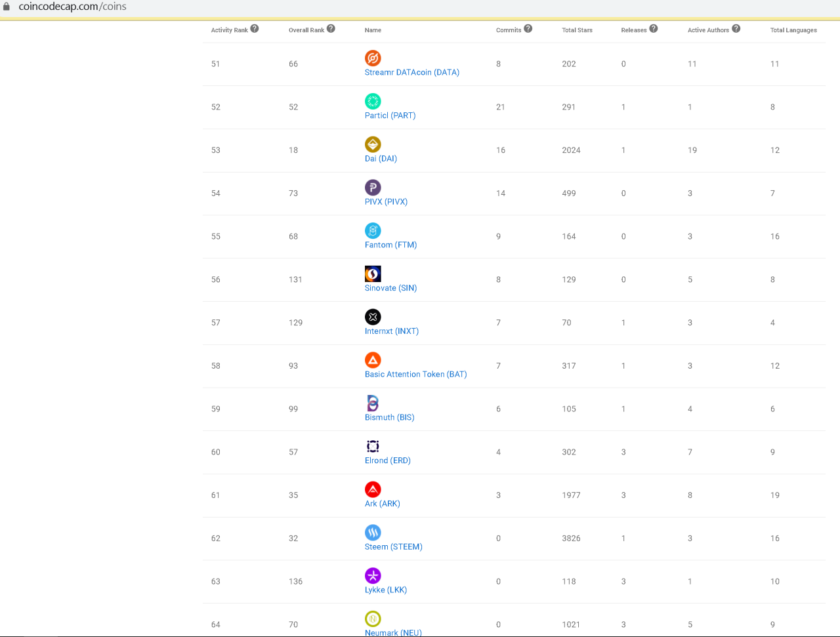Click the Elrond coin logo icon
This screenshot has height=637, width=840.
[x=373, y=446]
